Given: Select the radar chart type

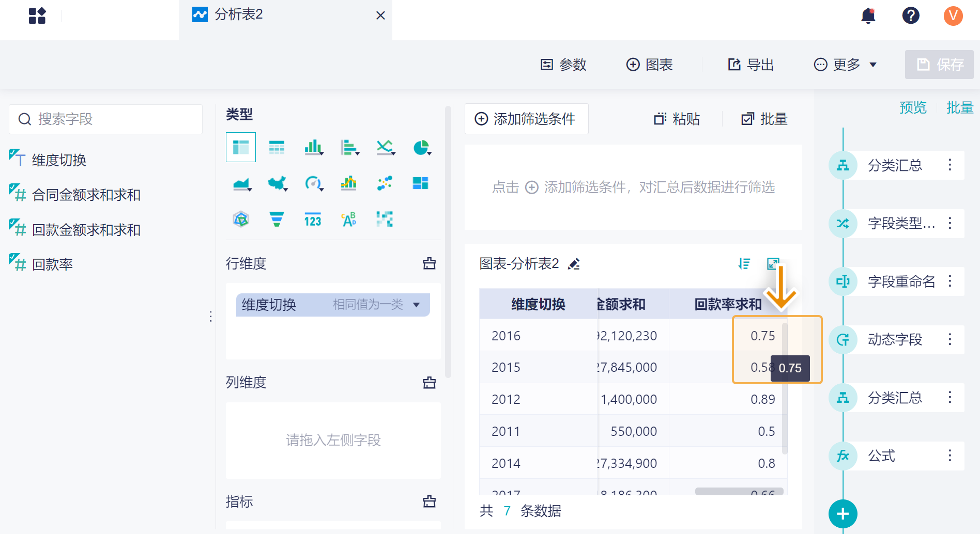Looking at the screenshot, I should click(241, 219).
